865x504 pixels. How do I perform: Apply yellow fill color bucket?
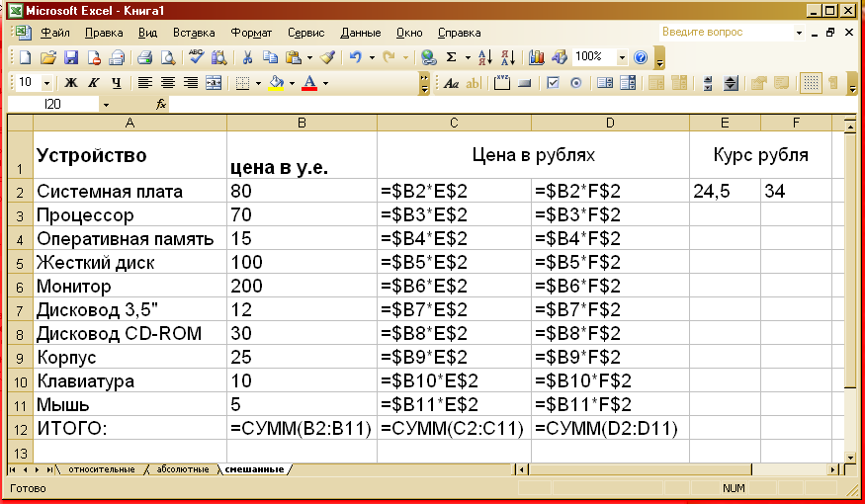277,83
